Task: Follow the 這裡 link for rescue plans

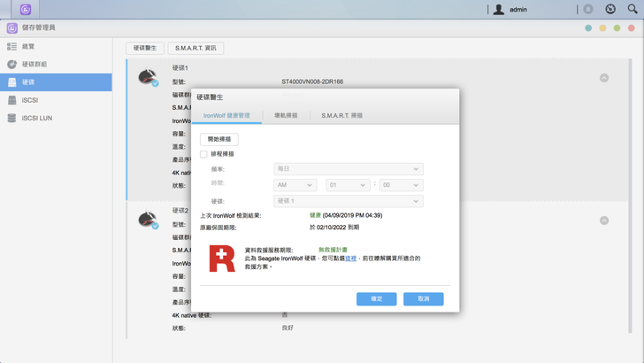Action: click(x=351, y=259)
